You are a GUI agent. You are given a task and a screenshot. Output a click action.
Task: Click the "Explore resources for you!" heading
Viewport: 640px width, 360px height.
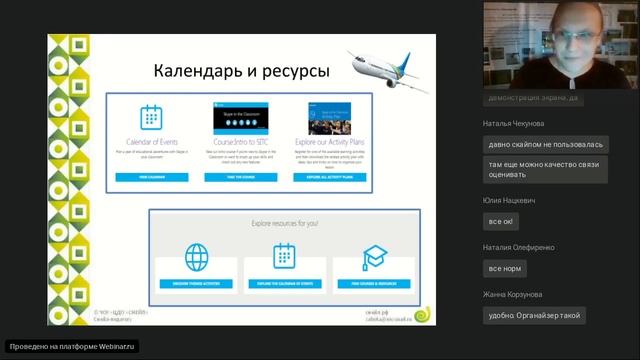(284, 223)
